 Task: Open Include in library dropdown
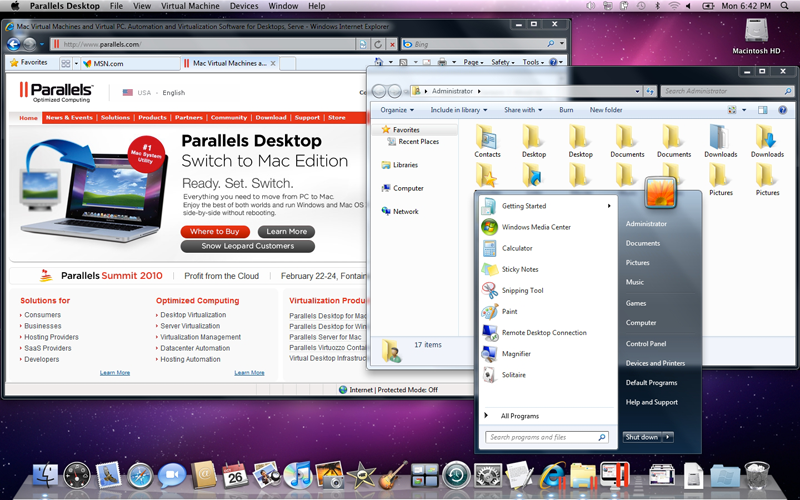[x=459, y=110]
